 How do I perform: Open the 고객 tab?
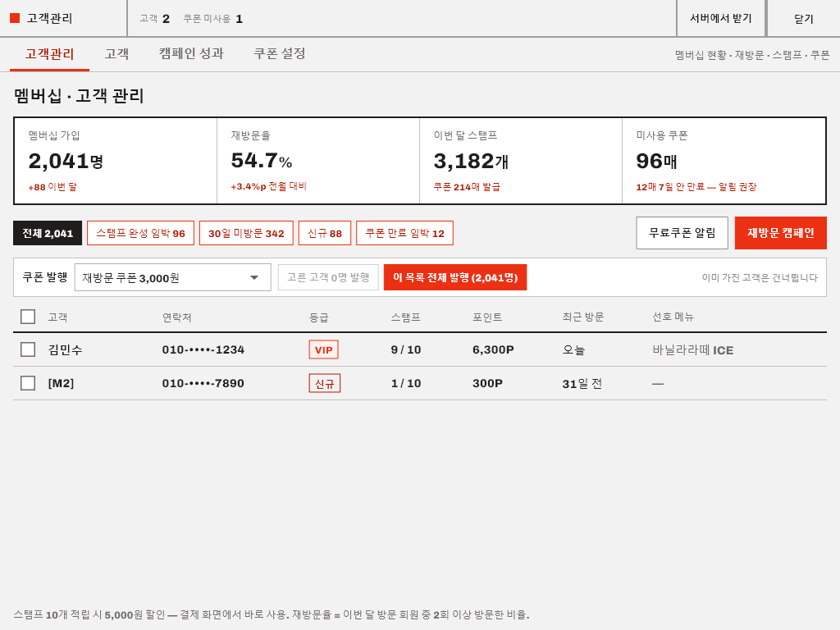click(x=116, y=54)
